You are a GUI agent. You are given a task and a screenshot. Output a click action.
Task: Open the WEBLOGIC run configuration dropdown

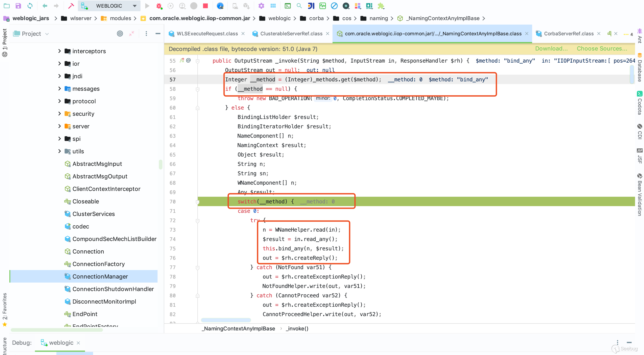pos(134,6)
